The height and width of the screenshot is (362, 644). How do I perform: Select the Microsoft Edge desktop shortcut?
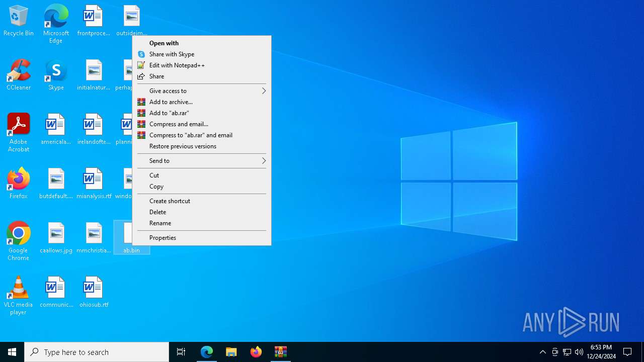56,24
